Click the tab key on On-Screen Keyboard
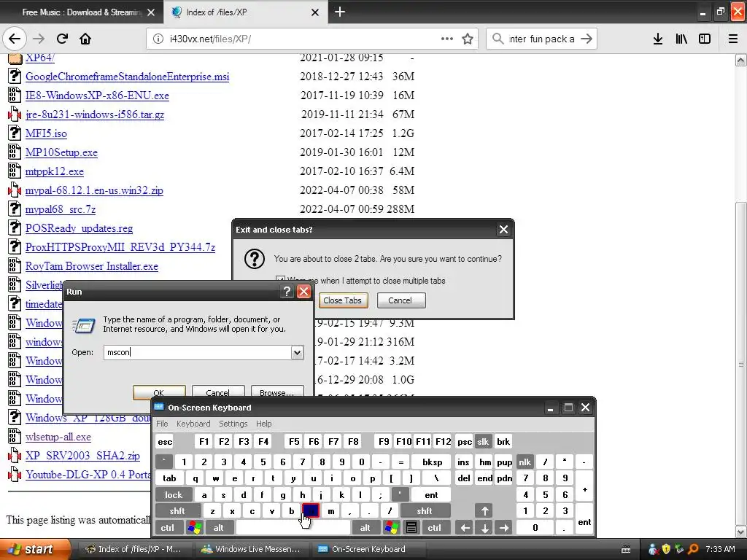Viewport: 747px width, 560px height. (169, 478)
